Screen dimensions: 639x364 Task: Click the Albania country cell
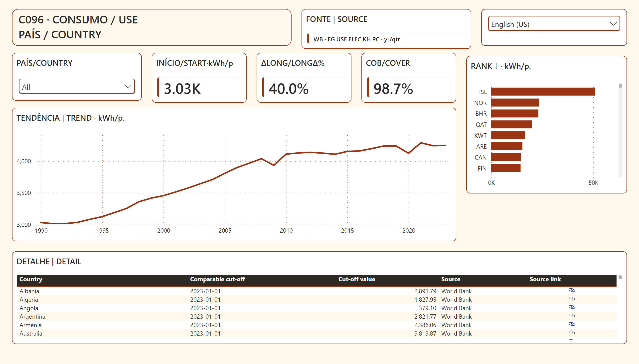point(29,291)
